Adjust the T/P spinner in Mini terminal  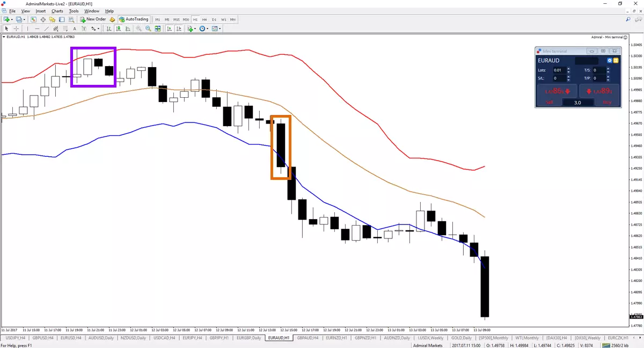click(608, 78)
